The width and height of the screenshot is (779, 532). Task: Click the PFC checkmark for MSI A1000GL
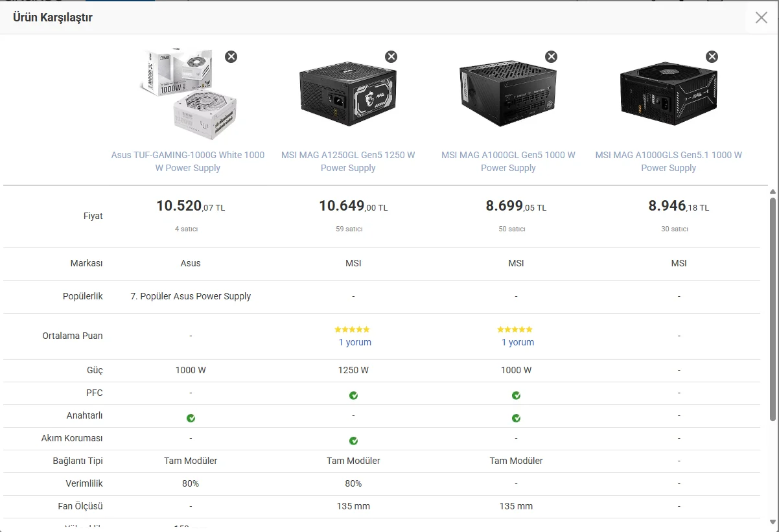click(516, 395)
